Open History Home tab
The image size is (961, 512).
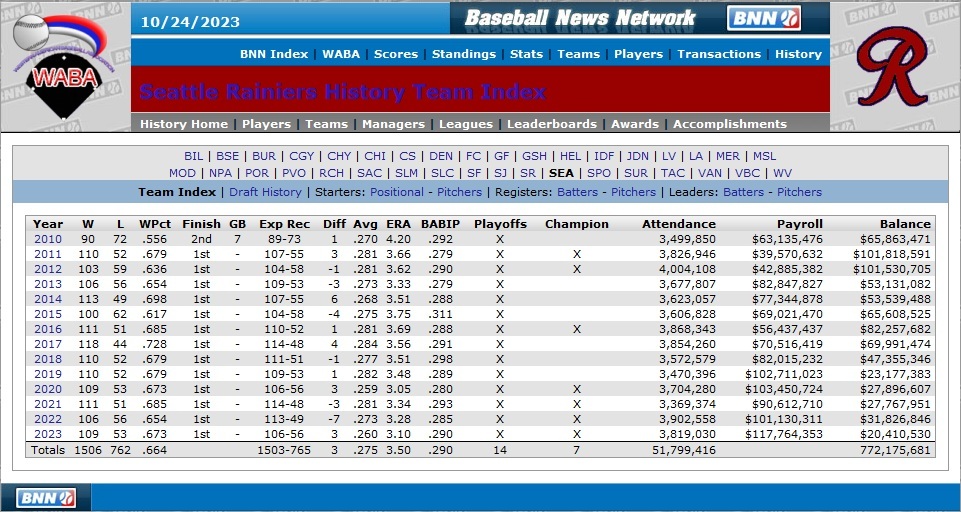[x=183, y=124]
